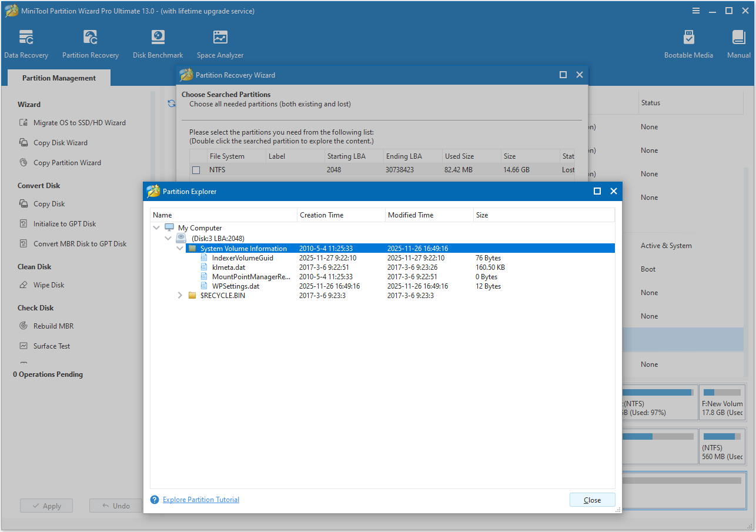Screen dimensions: 756x532
Task: Close the Partition Explorer with the Close button
Action: (x=592, y=500)
